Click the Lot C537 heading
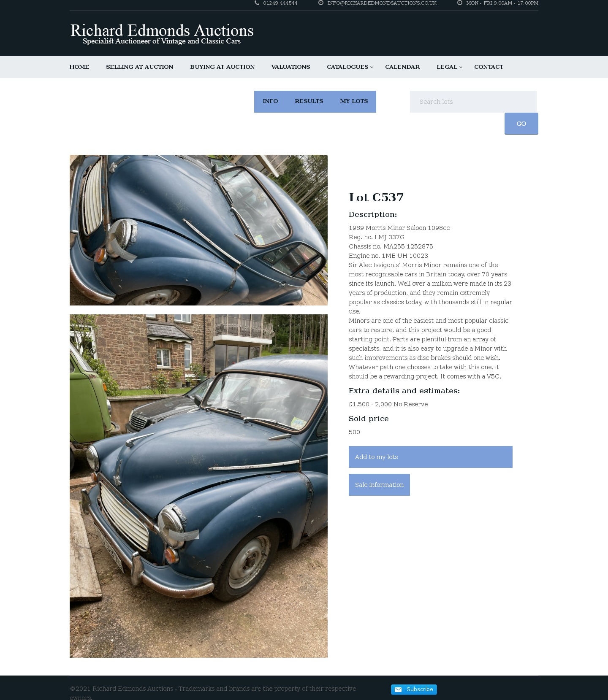The width and height of the screenshot is (608, 700). [376, 197]
